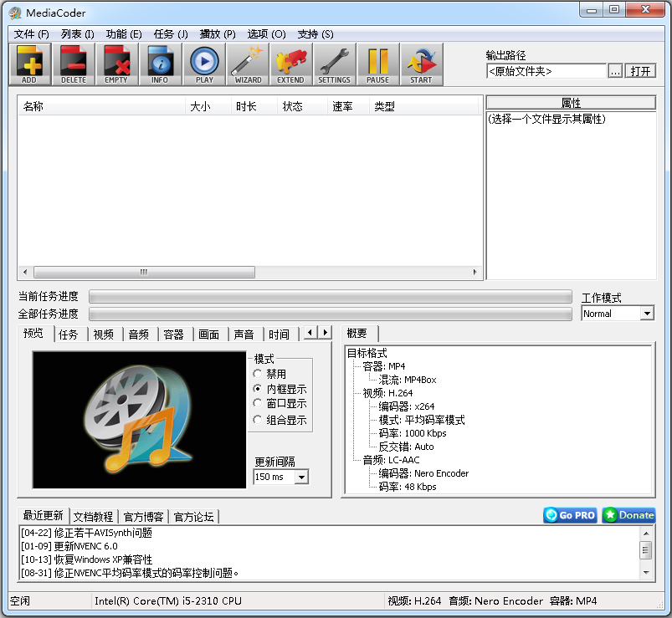Image resolution: width=672 pixels, height=618 pixels.
Task: Open the 工作模式 Normal dropdown
Action: (617, 314)
